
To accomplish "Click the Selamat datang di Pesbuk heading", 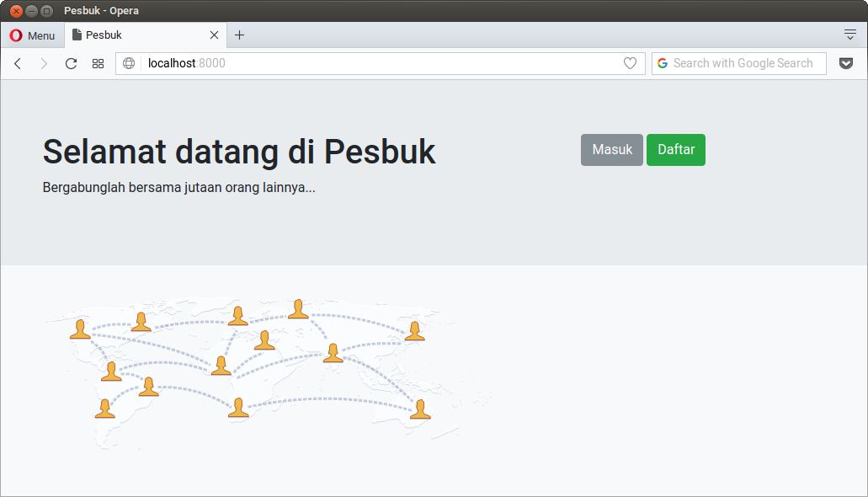I will [x=238, y=152].
